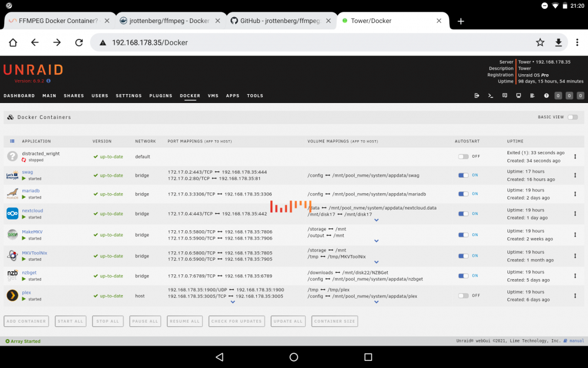
Task: Tap Android home navigation button
Action: 293,357
